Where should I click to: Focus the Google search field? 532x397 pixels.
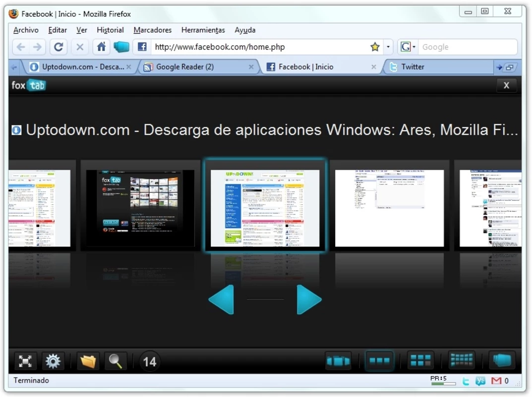[468, 47]
